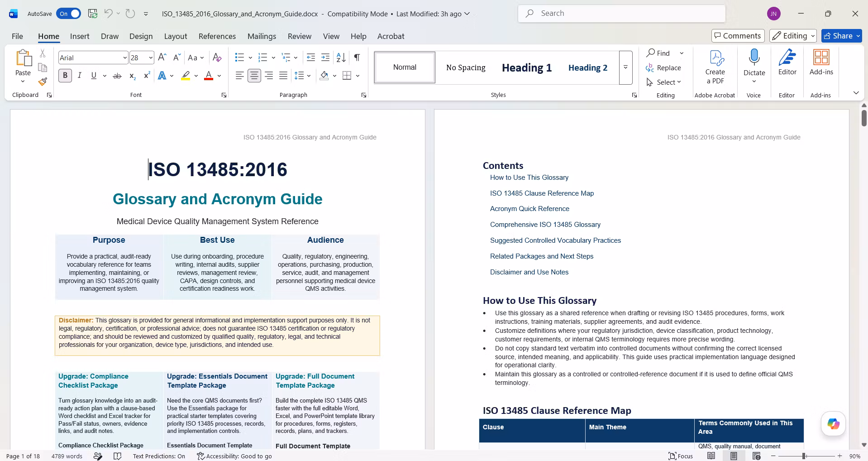This screenshot has width=868, height=461.
Task: Click the Copy icon in Clipboard group
Action: 43,67
